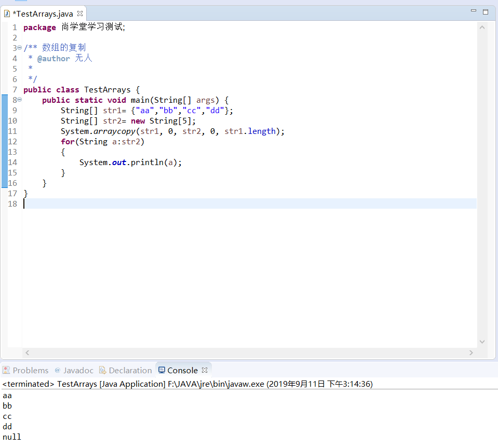Click the terminated launch description in Console
Viewport: 498px width, 448px height.
point(187,384)
